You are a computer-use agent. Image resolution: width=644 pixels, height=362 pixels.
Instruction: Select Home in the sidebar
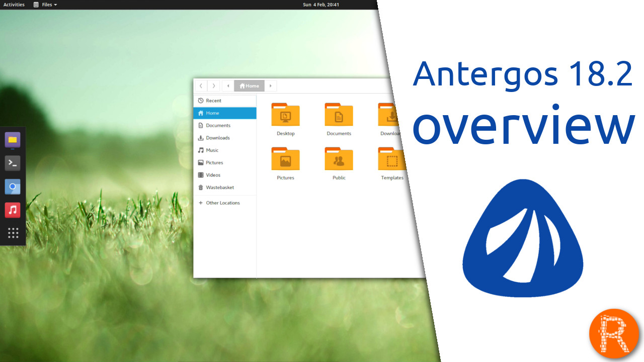[225, 113]
